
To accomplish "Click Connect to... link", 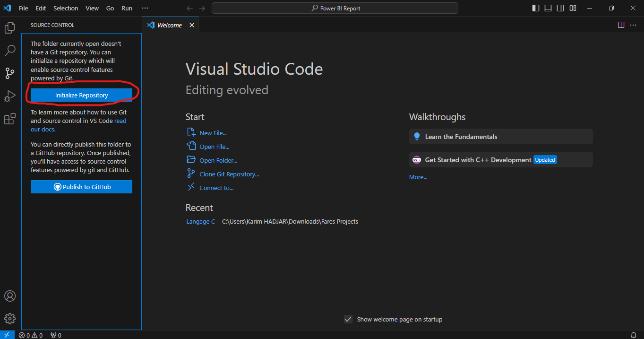I will pyautogui.click(x=216, y=188).
